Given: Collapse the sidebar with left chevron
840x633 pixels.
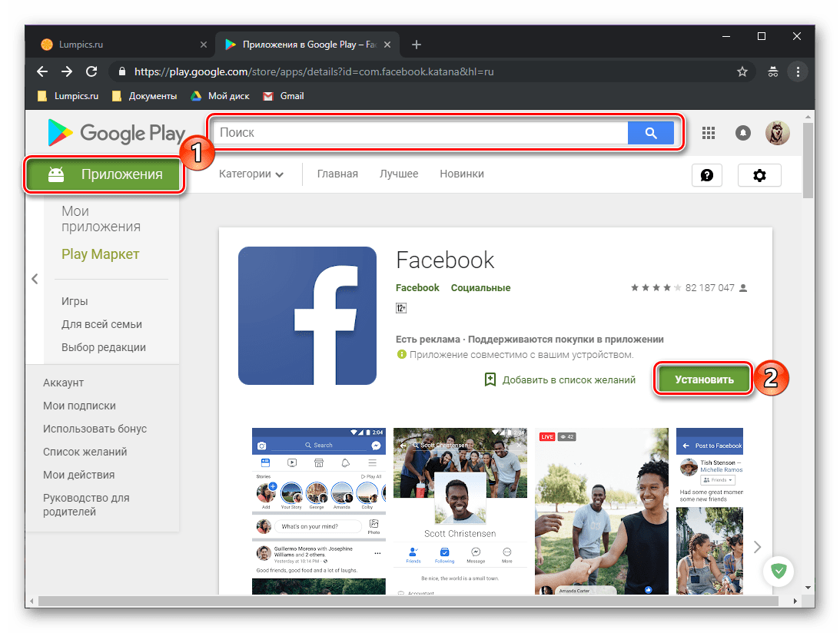Looking at the screenshot, I should click(x=35, y=279).
